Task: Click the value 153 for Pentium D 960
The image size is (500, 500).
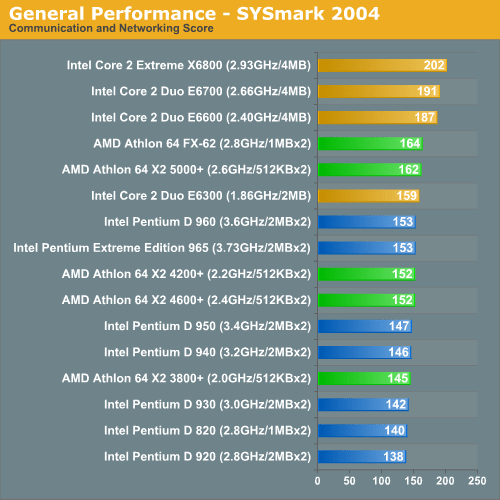Action: click(x=403, y=222)
